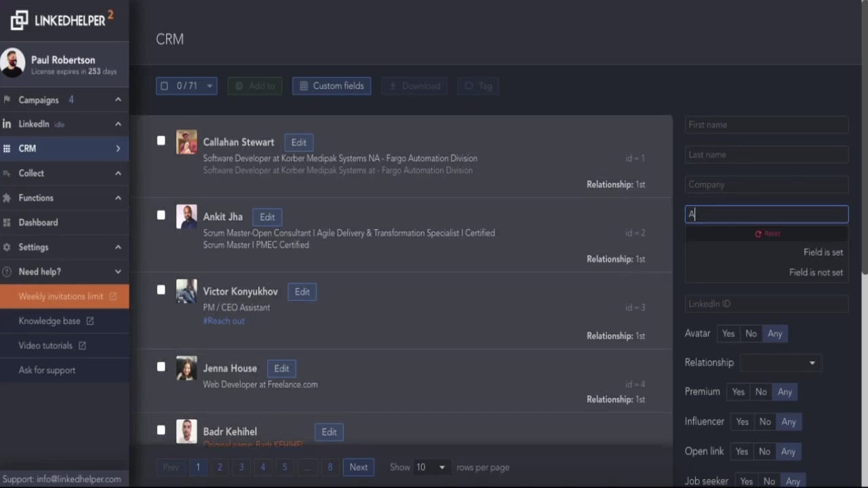Image resolution: width=868 pixels, height=488 pixels.
Task: Set Premium filter to Yes
Action: pyautogui.click(x=738, y=392)
